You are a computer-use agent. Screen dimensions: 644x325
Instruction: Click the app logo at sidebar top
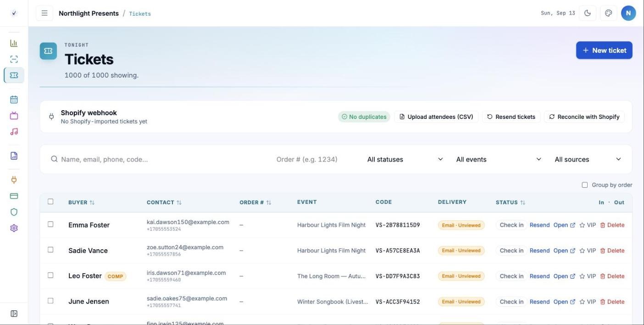point(14,13)
